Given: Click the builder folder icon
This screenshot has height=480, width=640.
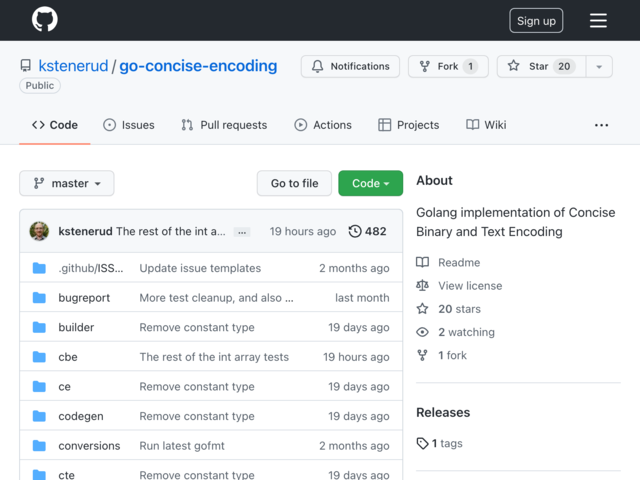Looking at the screenshot, I should [39, 327].
